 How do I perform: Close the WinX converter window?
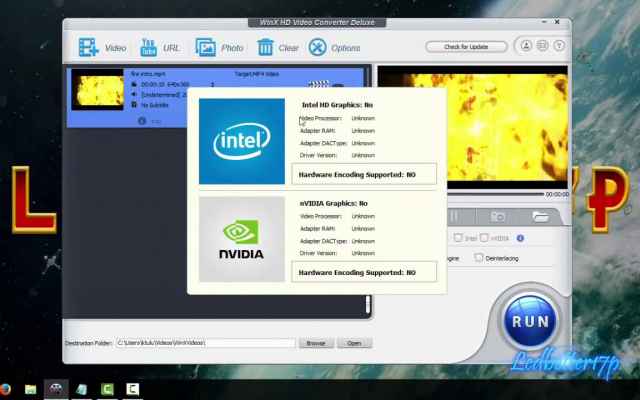tap(557, 22)
